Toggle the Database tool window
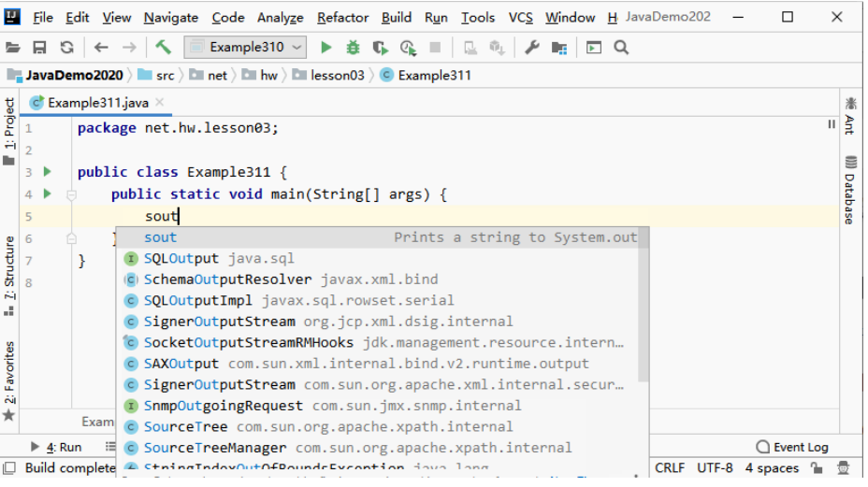868x487 pixels. click(850, 190)
